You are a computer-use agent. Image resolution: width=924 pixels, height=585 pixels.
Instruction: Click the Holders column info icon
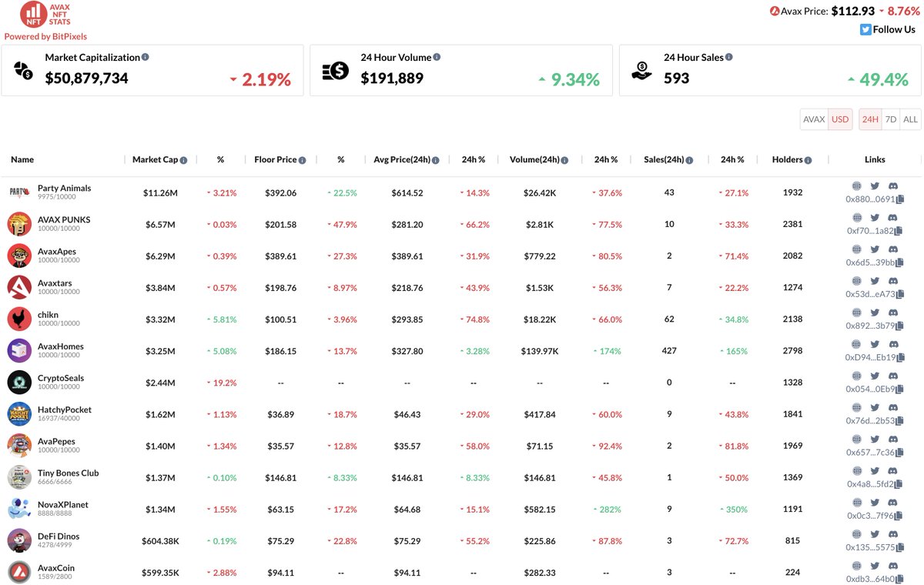[x=808, y=160]
